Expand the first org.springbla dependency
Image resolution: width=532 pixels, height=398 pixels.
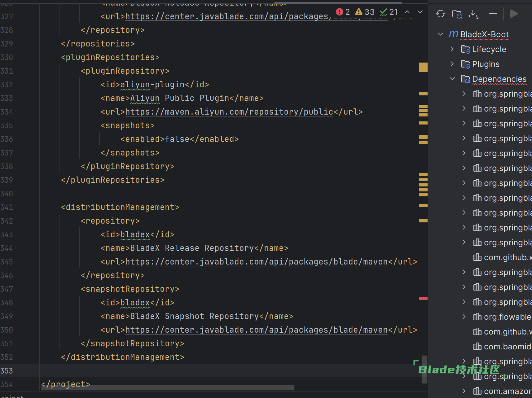(x=464, y=94)
